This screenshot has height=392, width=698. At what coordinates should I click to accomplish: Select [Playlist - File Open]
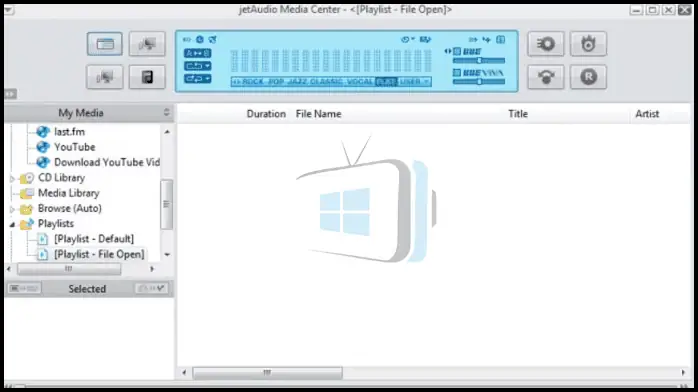pos(99,254)
